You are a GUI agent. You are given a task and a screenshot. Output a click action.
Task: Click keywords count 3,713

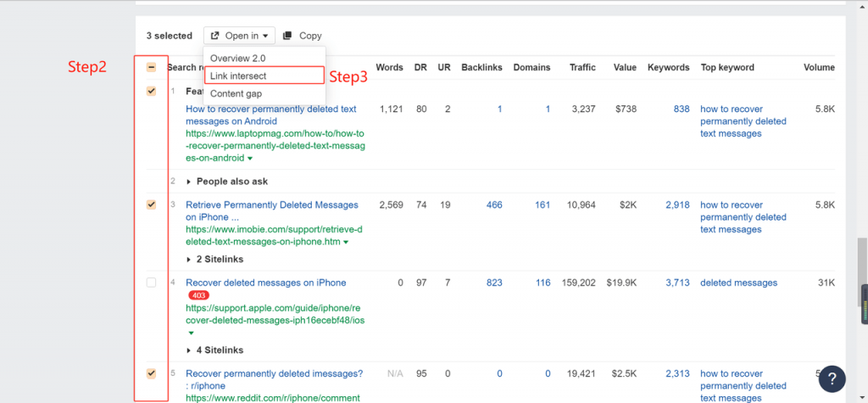pyautogui.click(x=677, y=283)
